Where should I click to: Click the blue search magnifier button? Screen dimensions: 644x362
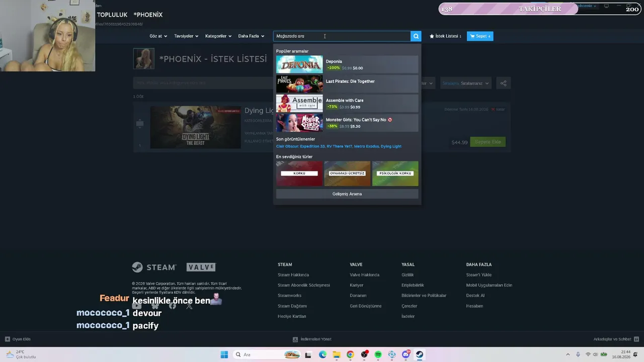pos(416,36)
